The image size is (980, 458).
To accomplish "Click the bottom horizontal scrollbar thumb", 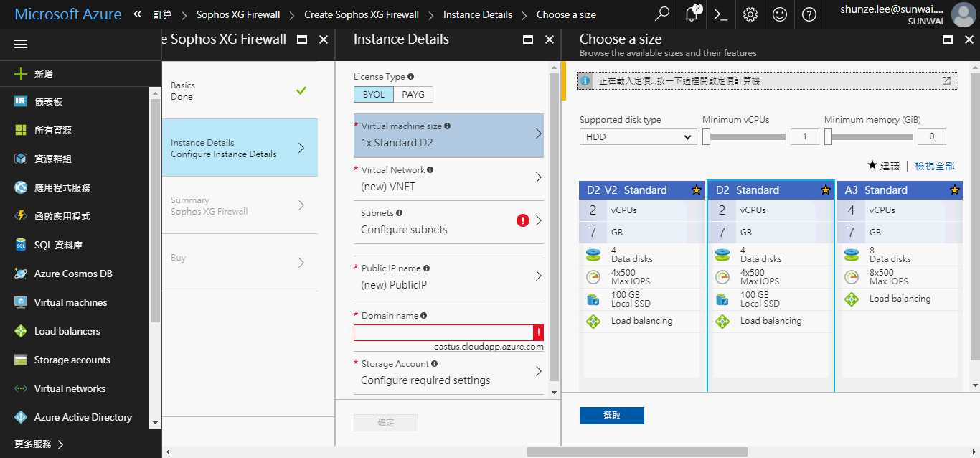I will [637, 452].
